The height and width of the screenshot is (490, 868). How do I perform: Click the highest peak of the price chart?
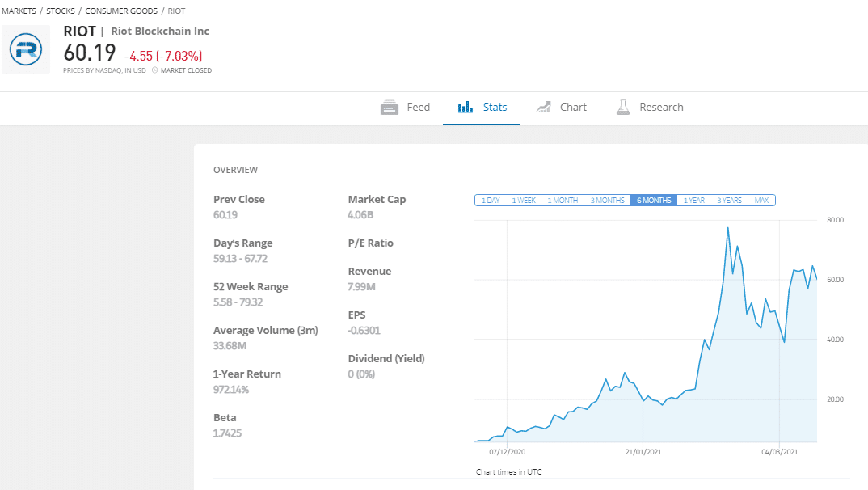tap(728, 228)
